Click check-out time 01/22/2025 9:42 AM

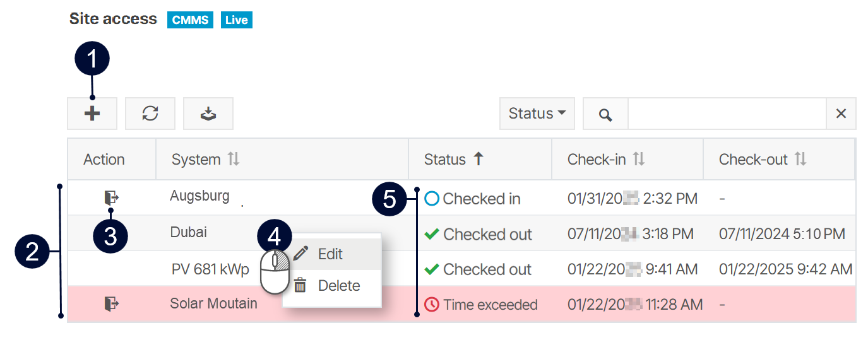tap(785, 269)
